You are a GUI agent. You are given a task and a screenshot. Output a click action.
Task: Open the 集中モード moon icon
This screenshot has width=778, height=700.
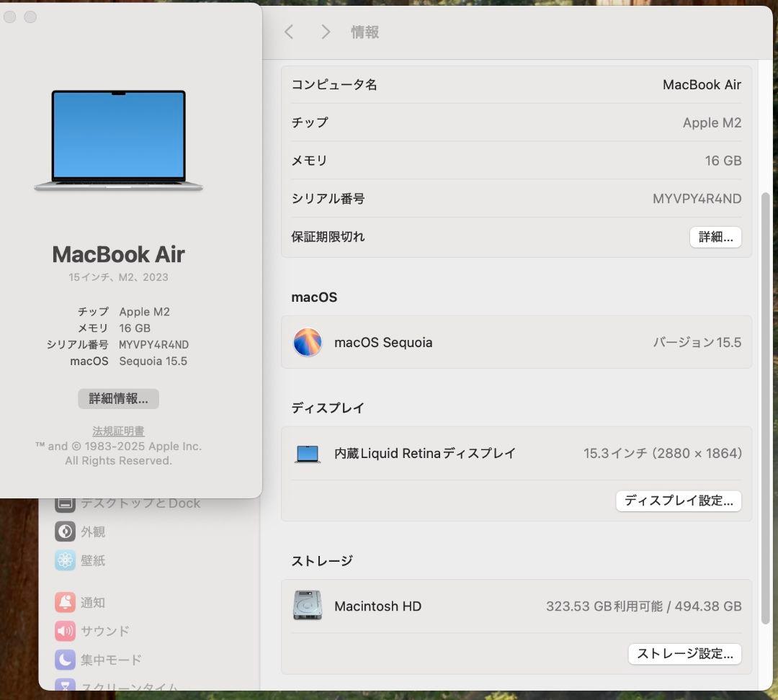(65, 660)
